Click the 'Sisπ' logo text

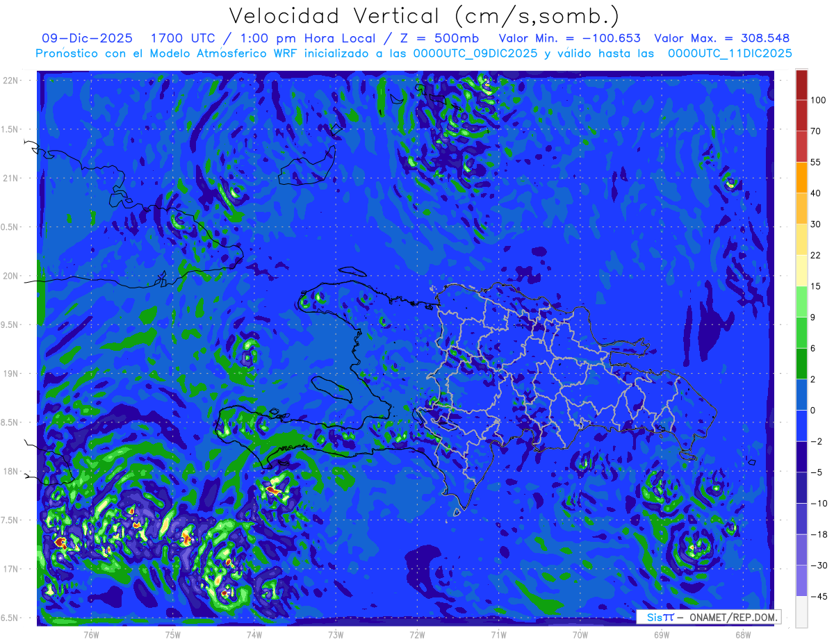pos(660,617)
